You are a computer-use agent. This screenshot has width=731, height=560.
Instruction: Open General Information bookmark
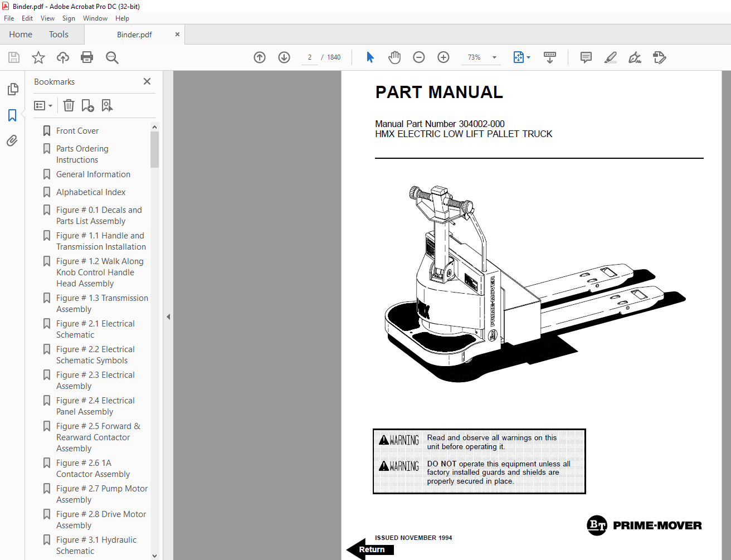pos(93,174)
